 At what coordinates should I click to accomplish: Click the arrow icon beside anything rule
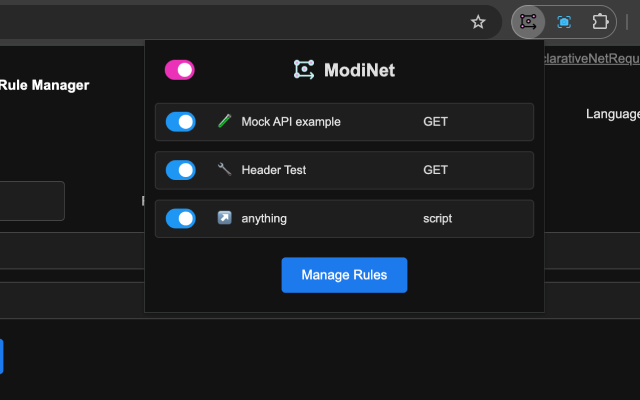[x=224, y=218]
